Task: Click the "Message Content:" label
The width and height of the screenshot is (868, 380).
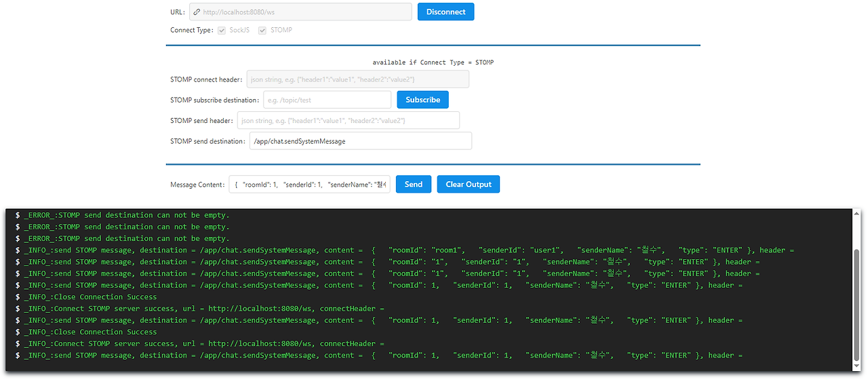Action: [197, 185]
